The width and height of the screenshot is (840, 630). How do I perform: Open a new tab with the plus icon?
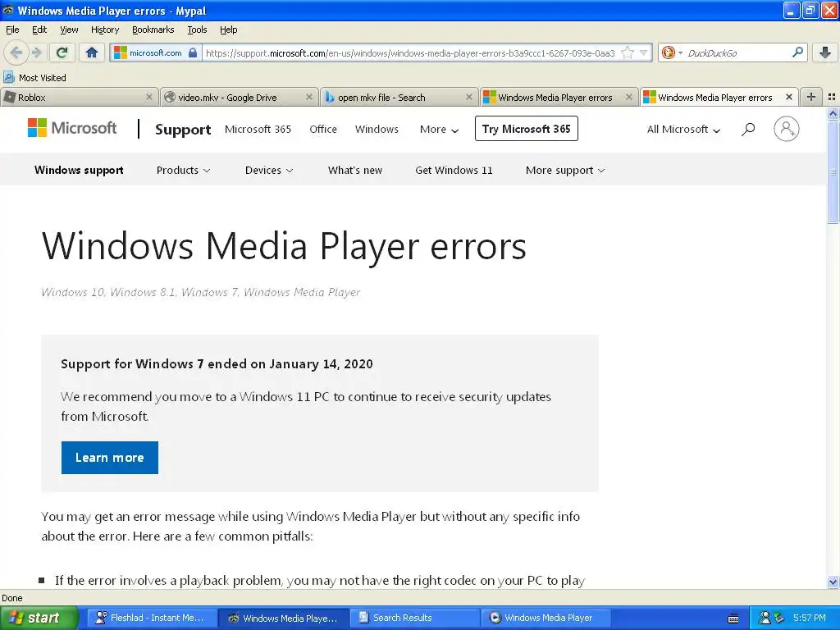(x=811, y=97)
